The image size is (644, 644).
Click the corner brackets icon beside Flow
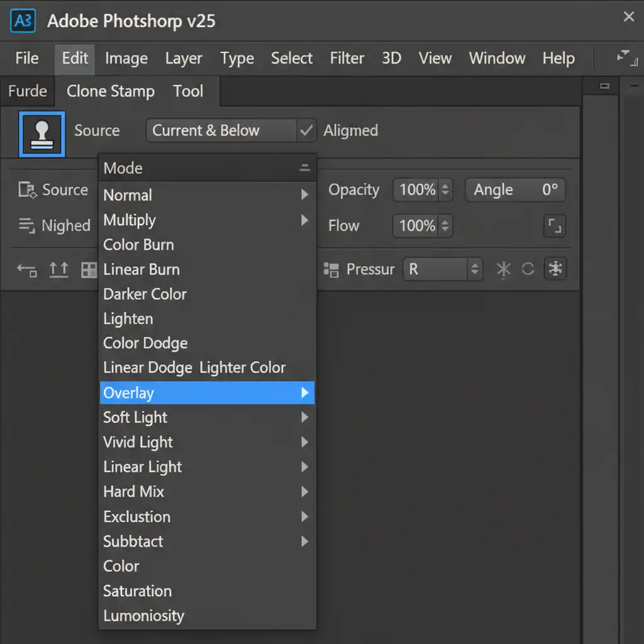pyautogui.click(x=555, y=226)
